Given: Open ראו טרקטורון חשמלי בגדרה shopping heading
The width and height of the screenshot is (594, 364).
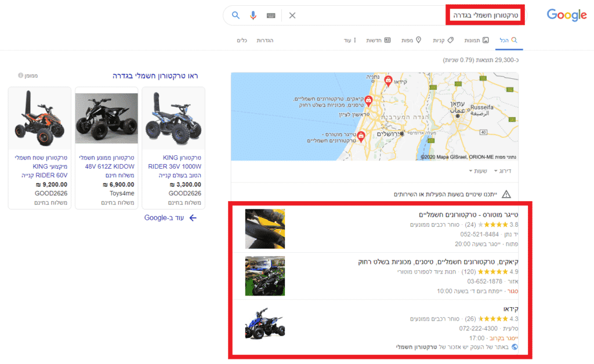Looking at the screenshot, I should coord(155,76).
